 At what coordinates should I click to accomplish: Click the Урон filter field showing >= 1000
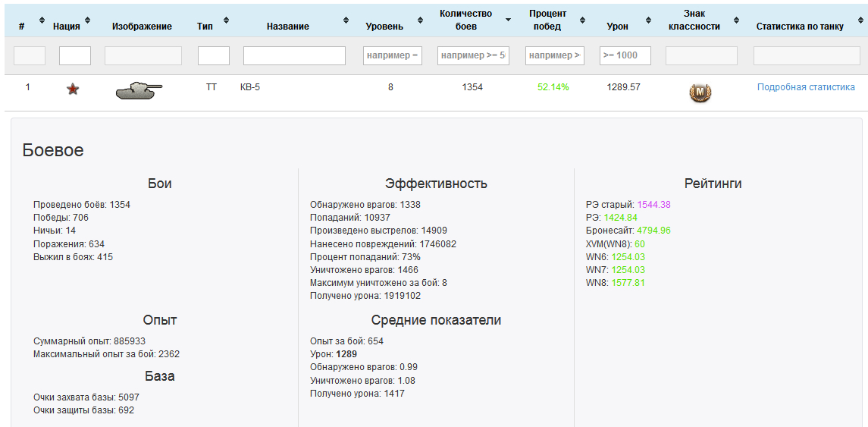point(625,55)
